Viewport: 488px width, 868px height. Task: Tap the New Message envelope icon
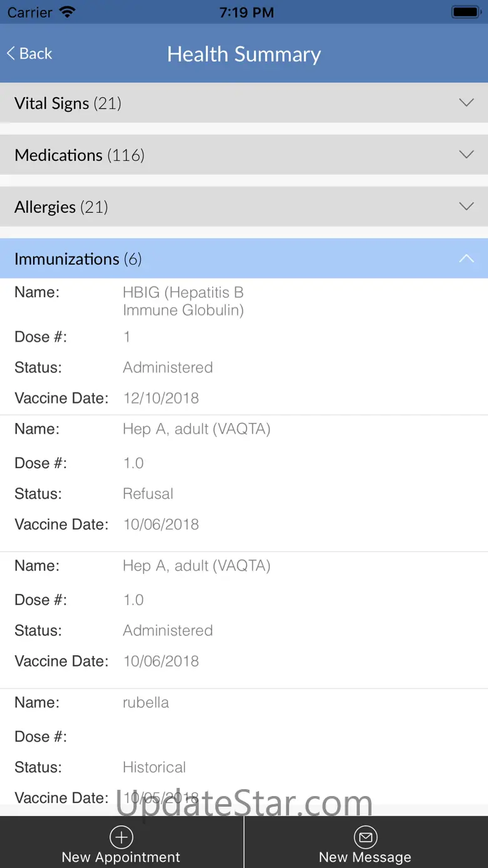pyautogui.click(x=365, y=837)
